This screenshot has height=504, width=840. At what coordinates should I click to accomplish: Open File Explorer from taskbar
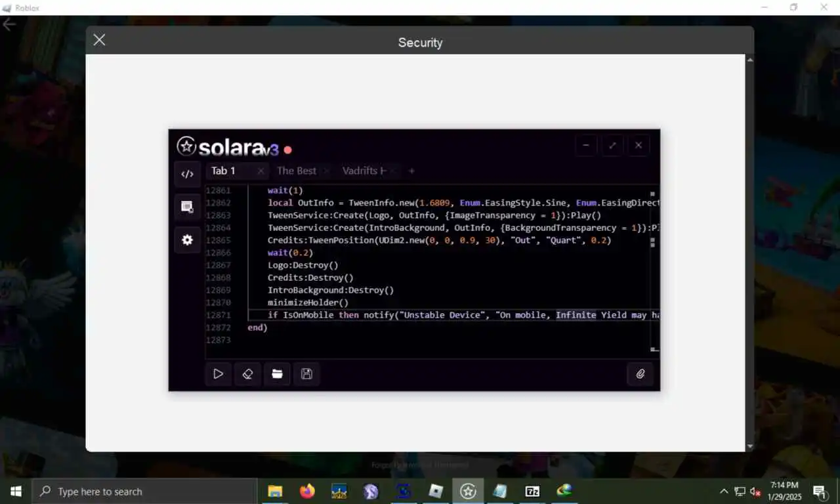(x=276, y=492)
